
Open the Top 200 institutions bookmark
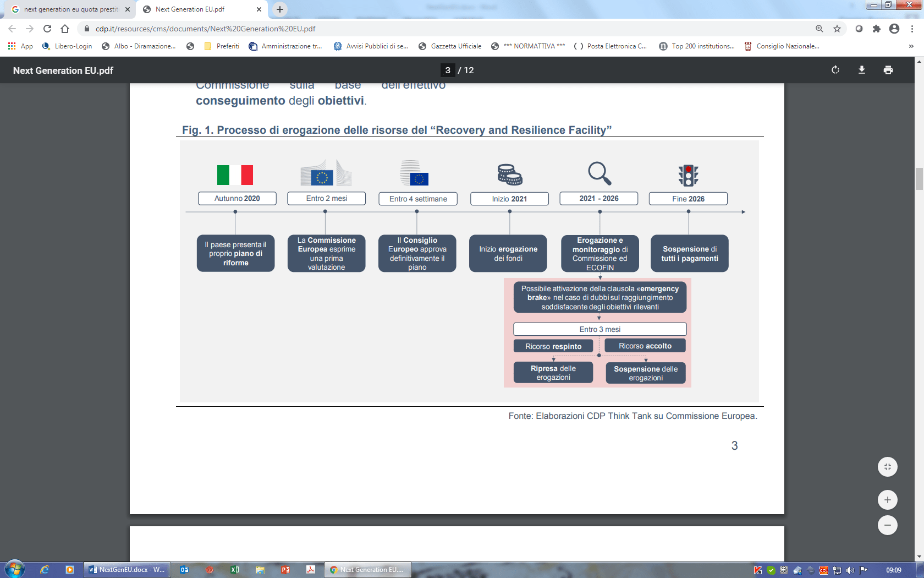click(697, 46)
